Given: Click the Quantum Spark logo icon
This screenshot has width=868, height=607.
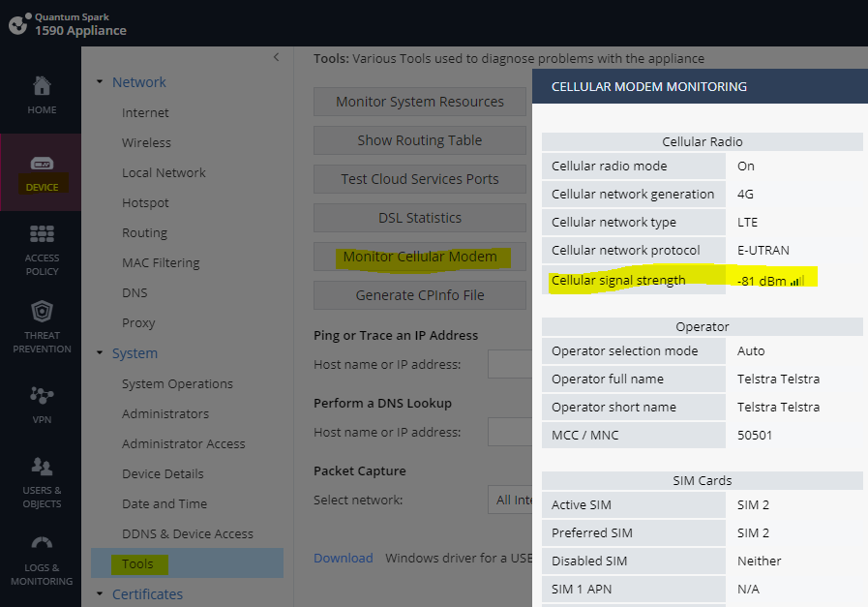Looking at the screenshot, I should [x=17, y=24].
